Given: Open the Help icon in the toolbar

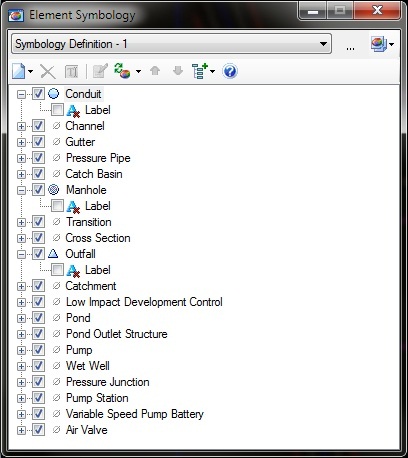Looking at the screenshot, I should pos(230,71).
